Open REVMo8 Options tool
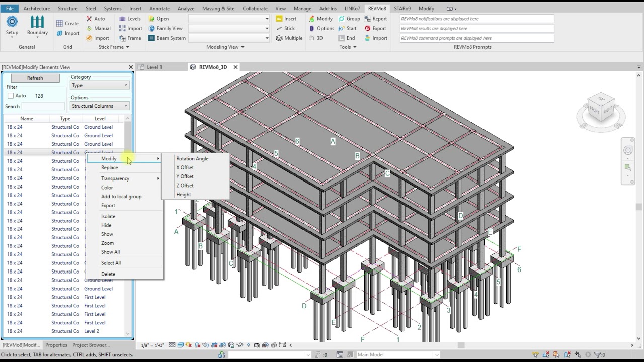Screen dimensions: 644x362 [321, 28]
